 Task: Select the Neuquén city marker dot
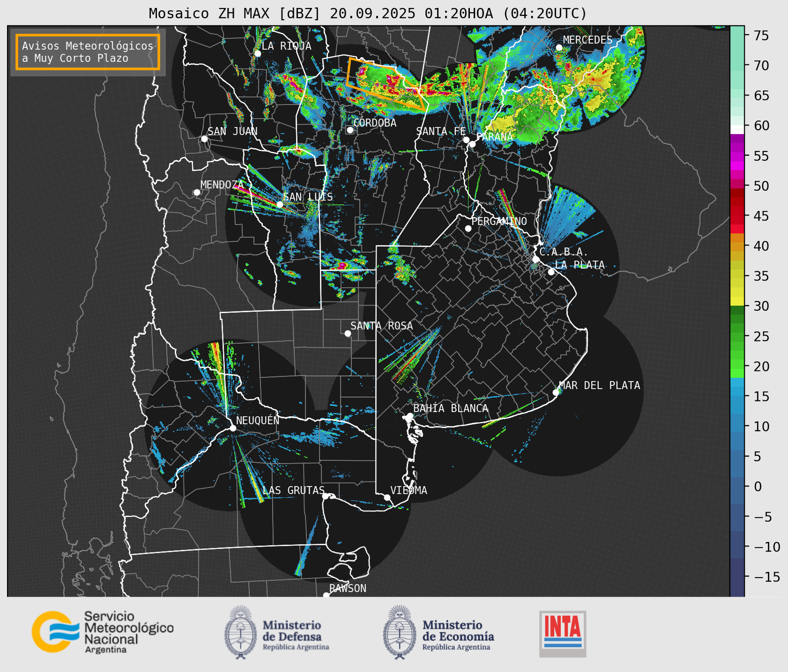pyautogui.click(x=233, y=428)
